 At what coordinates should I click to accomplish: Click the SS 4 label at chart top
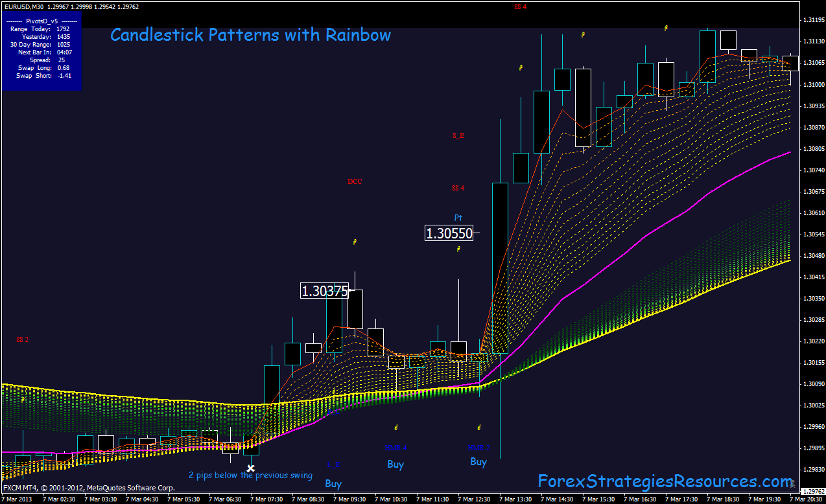pyautogui.click(x=520, y=6)
